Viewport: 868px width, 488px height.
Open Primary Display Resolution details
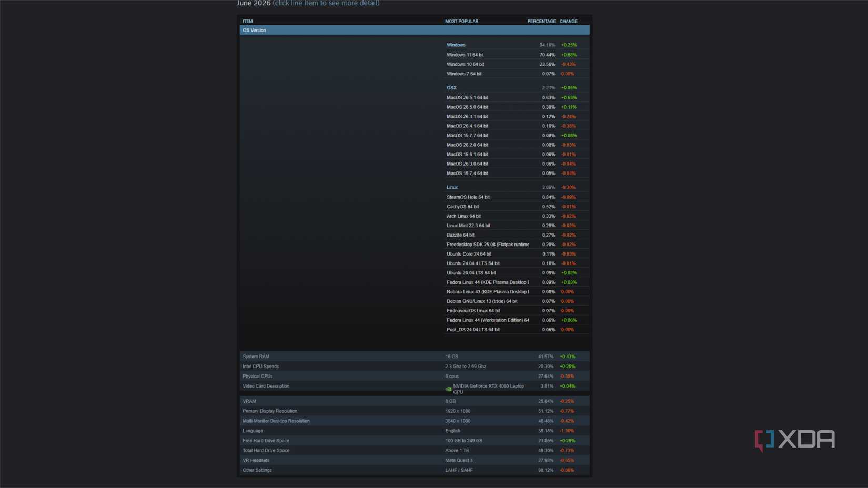pos(415,411)
